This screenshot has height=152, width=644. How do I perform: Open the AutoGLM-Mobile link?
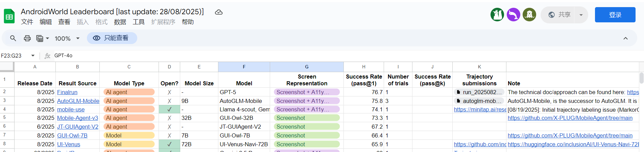point(78,101)
